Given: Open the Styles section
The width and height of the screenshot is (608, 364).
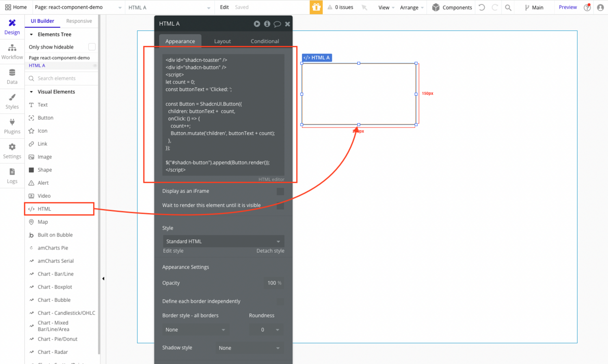Looking at the screenshot, I should tap(12, 101).
